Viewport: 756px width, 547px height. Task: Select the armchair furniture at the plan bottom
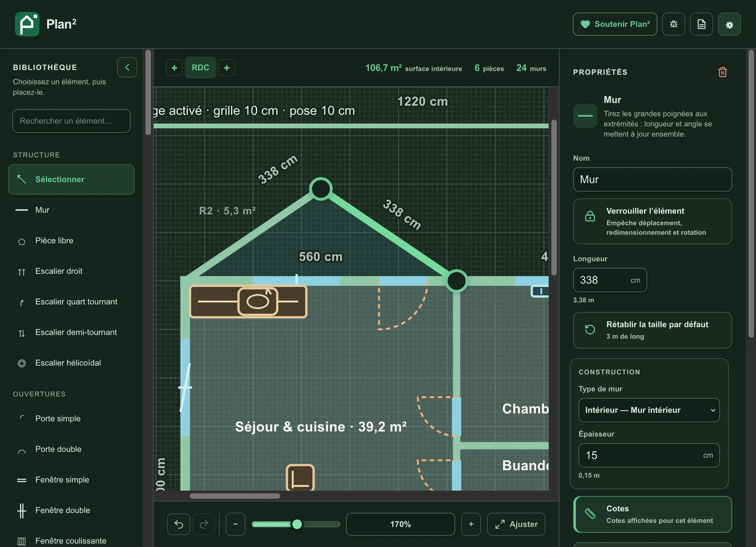click(300, 477)
